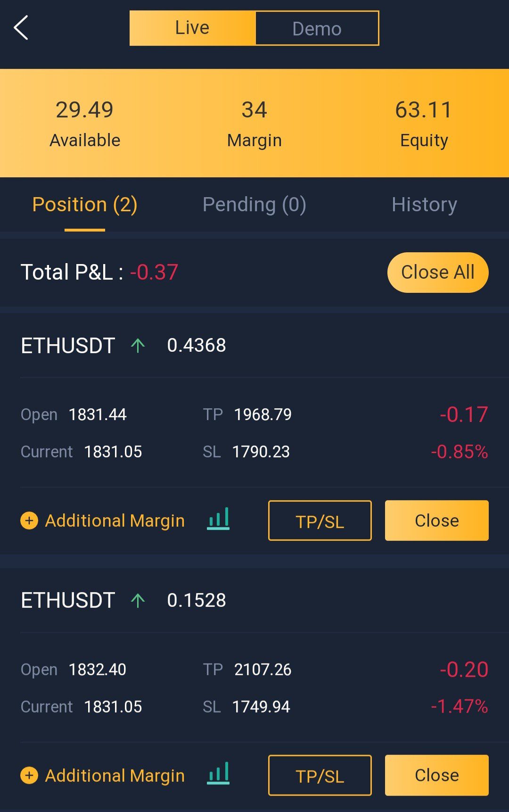
Task: Switch to Demo account mode
Action: point(317,28)
